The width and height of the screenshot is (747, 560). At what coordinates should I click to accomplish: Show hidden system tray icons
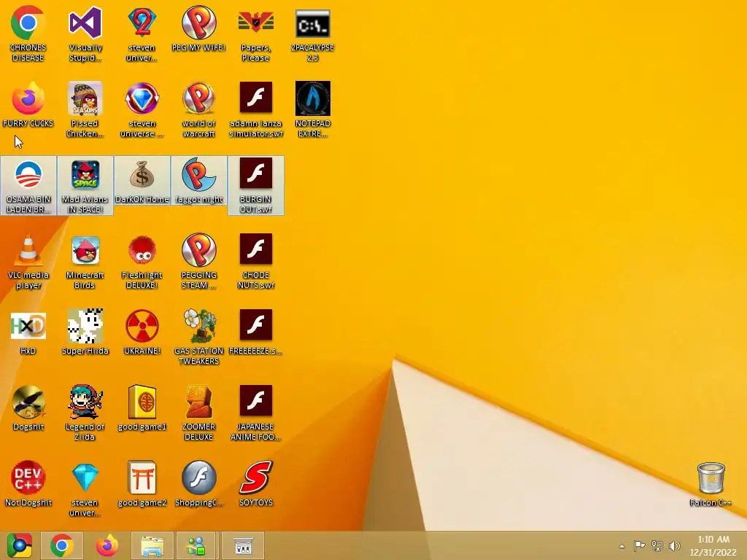pyautogui.click(x=622, y=546)
